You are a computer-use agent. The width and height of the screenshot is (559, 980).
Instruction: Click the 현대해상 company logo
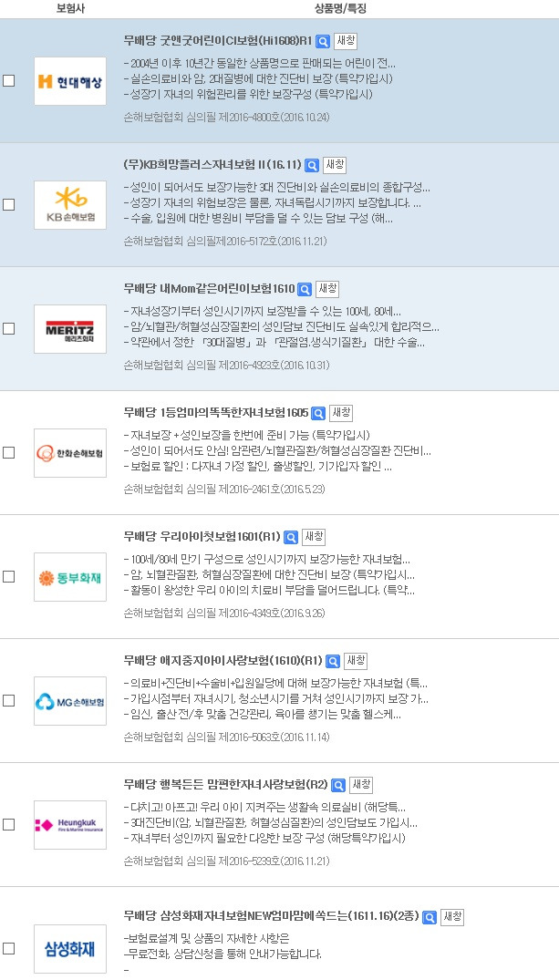70,80
